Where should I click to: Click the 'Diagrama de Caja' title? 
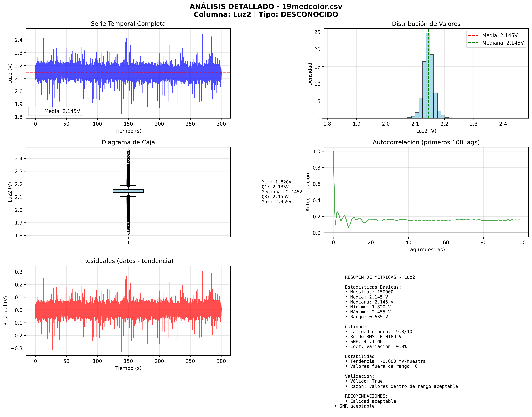click(x=128, y=142)
